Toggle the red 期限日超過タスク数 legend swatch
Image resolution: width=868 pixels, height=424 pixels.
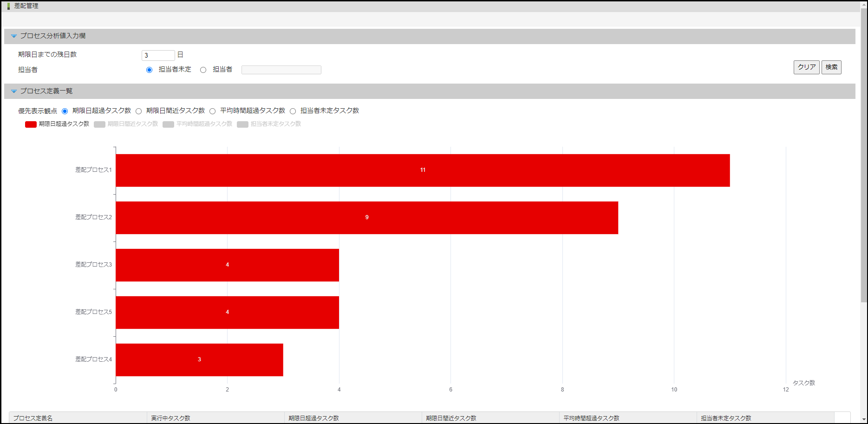click(31, 124)
